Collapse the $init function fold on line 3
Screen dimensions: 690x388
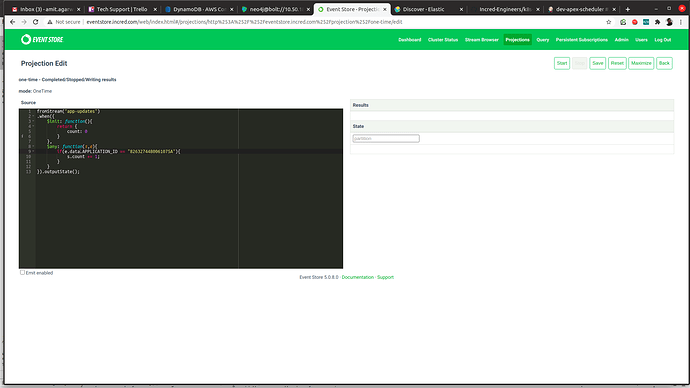pyautogui.click(x=33, y=121)
